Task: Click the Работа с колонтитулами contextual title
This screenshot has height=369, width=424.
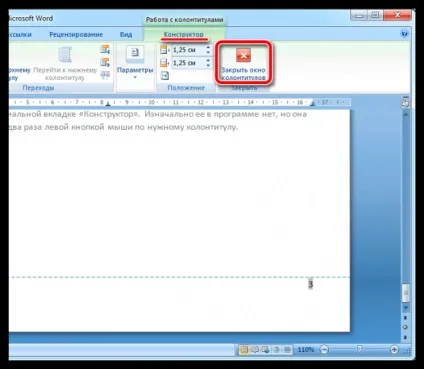Action: point(184,20)
